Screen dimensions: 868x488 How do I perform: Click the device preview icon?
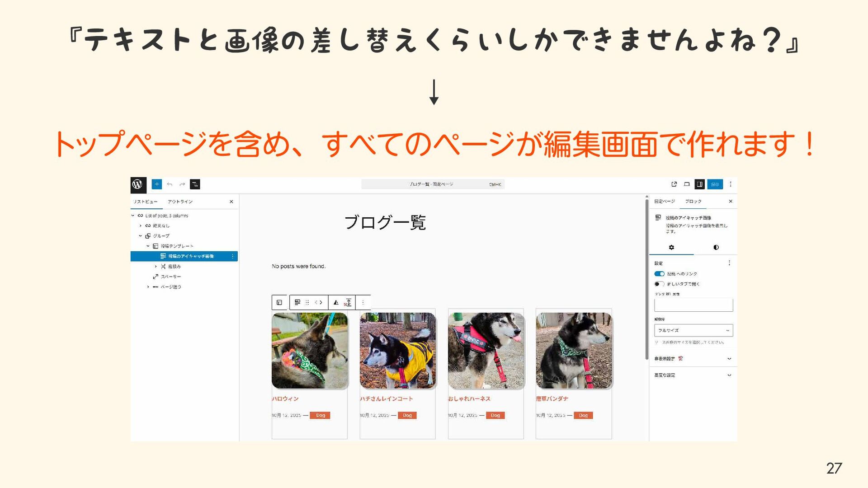pyautogui.click(x=687, y=184)
